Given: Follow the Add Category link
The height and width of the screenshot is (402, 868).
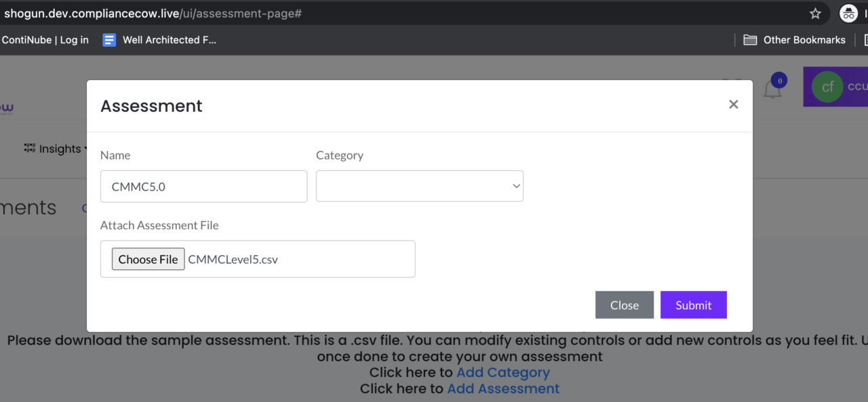Looking at the screenshot, I should pos(502,372).
